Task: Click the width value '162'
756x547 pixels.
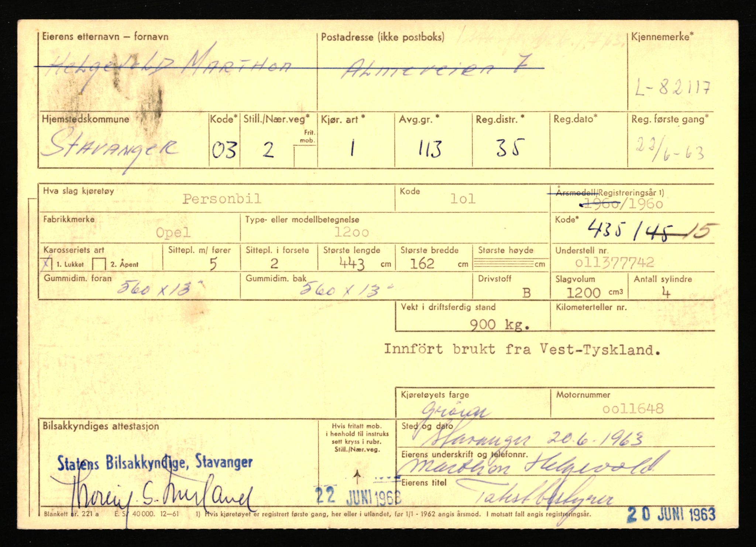Action: click(422, 264)
